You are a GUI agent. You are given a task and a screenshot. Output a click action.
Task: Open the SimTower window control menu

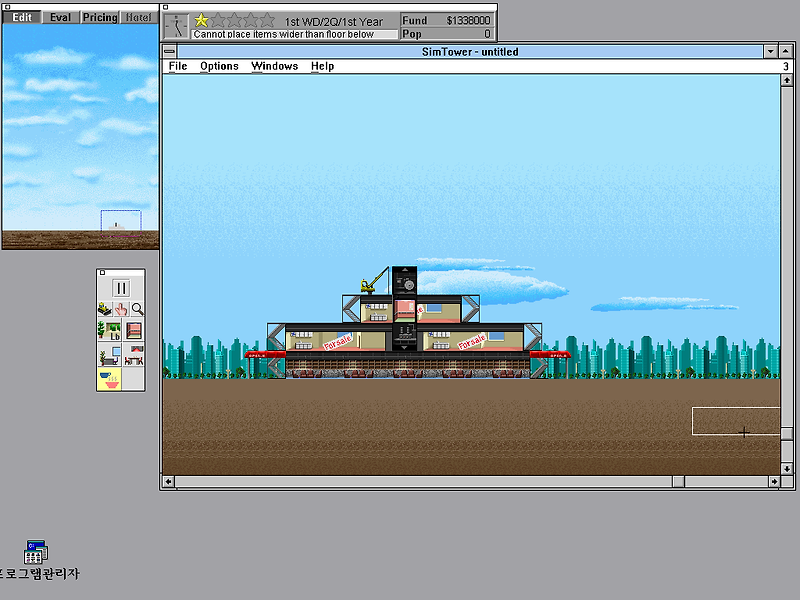point(170,52)
